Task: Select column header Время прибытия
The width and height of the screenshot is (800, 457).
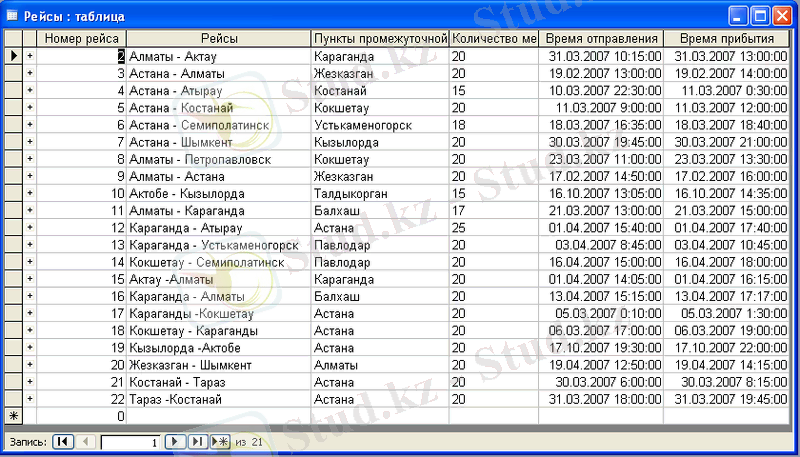Action: click(727, 39)
